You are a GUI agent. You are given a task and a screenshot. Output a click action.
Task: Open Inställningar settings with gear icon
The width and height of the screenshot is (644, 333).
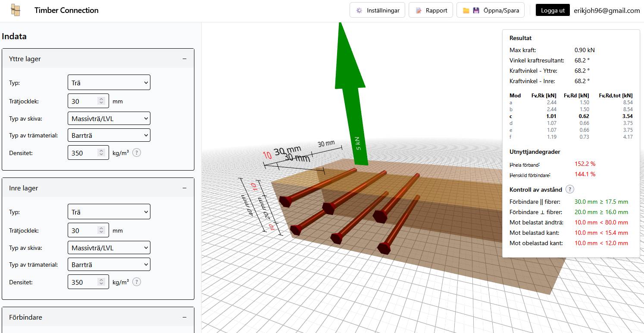tap(378, 10)
